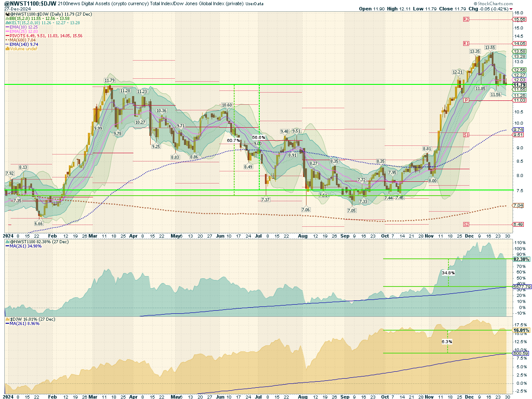
Task: Click the S1 pivot support marker
Action: pyautogui.click(x=466, y=135)
